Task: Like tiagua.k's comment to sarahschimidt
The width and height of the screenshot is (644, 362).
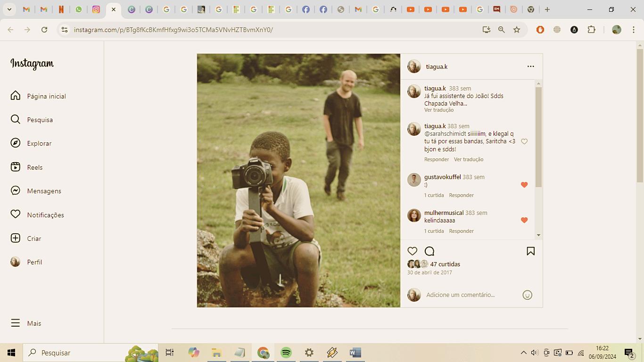Action: pos(524,141)
